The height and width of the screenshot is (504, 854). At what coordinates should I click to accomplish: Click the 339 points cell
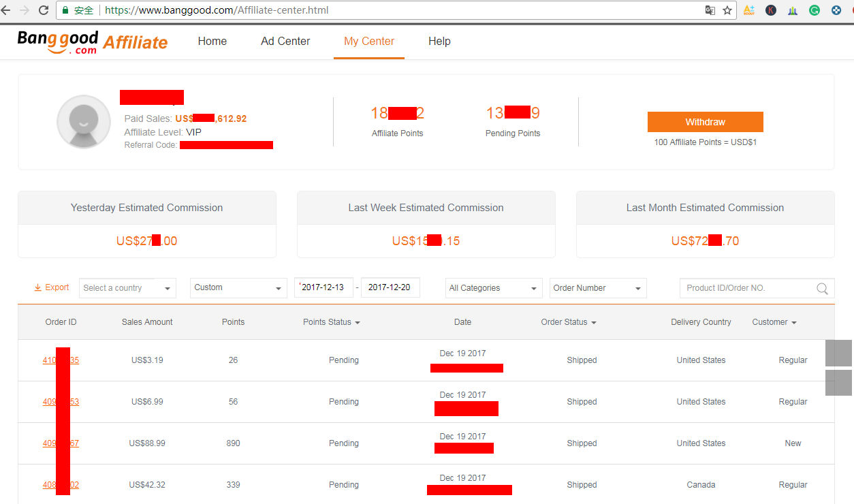click(x=233, y=485)
